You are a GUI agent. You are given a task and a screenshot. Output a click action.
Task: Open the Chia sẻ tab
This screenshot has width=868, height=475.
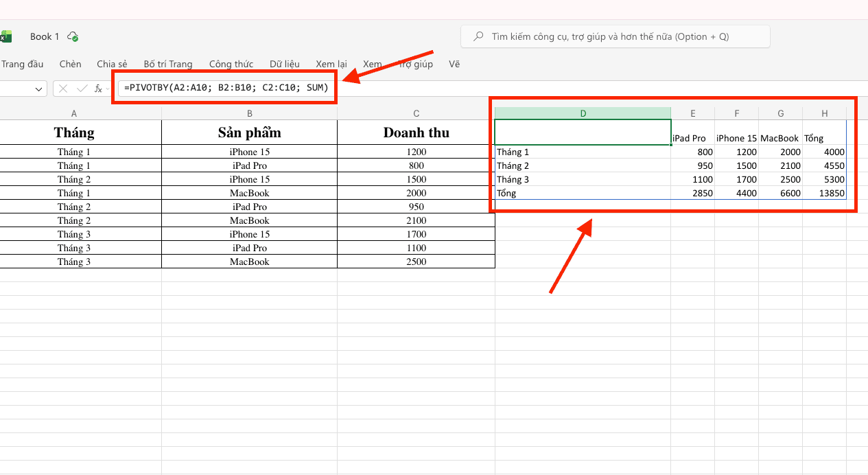point(112,64)
